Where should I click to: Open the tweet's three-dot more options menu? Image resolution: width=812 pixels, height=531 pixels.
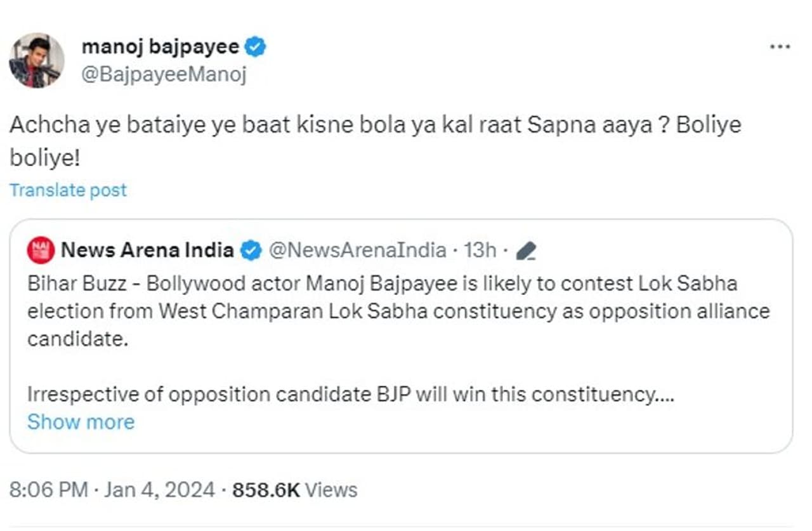click(x=779, y=48)
